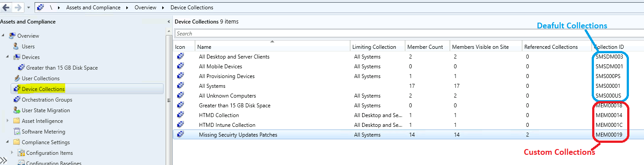This screenshot has height=165, width=644.
Task: Select the User State Migration icon
Action: coord(17,110)
